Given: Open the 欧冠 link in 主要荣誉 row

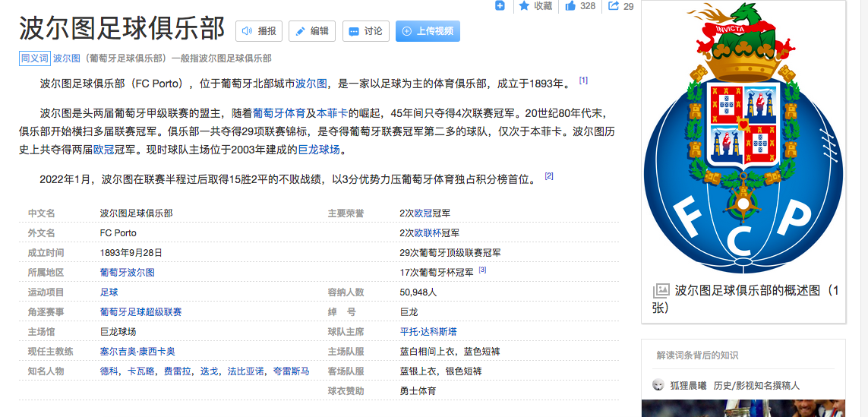Looking at the screenshot, I should 423,213.
